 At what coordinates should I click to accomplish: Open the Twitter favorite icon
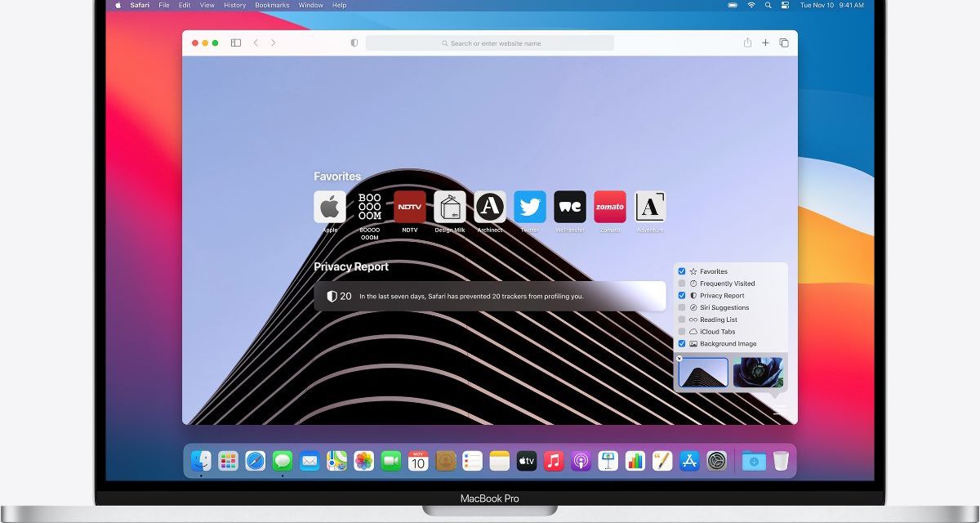click(x=530, y=207)
